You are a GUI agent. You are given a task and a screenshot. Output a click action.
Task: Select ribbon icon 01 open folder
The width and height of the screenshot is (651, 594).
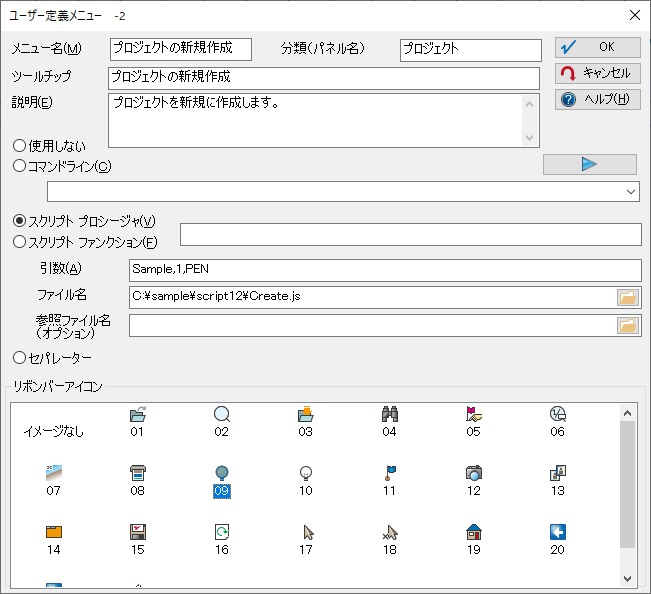click(x=137, y=421)
